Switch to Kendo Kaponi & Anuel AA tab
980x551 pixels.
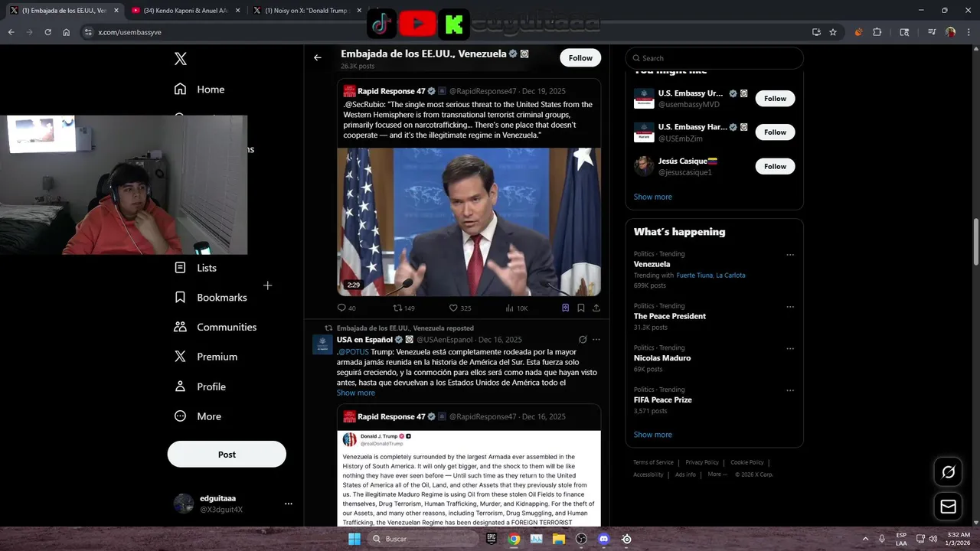tap(187, 11)
